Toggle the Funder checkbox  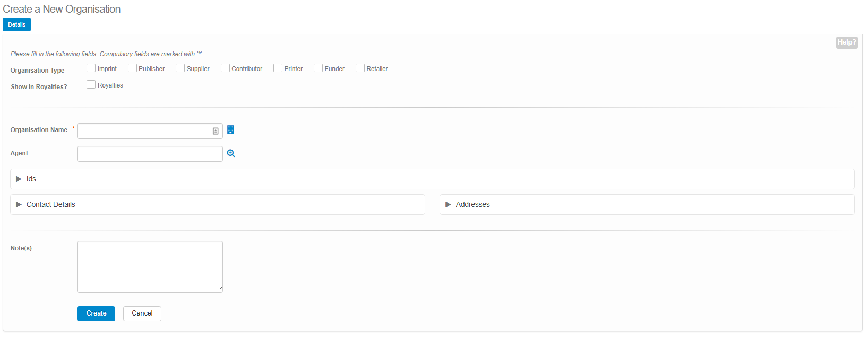[x=318, y=68]
